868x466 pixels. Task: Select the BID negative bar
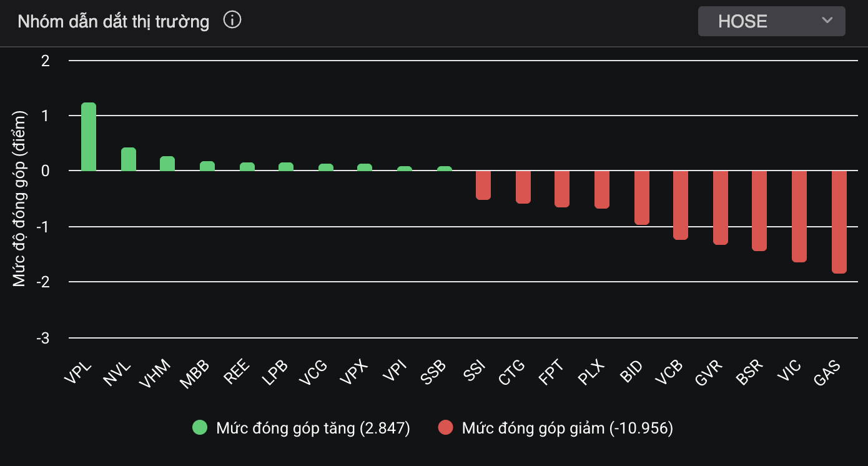click(642, 197)
